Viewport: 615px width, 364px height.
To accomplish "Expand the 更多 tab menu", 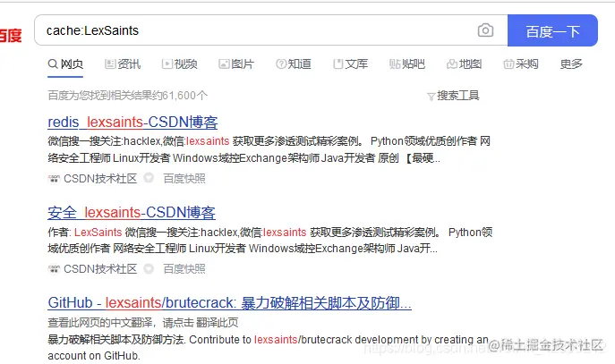I will pos(571,63).
